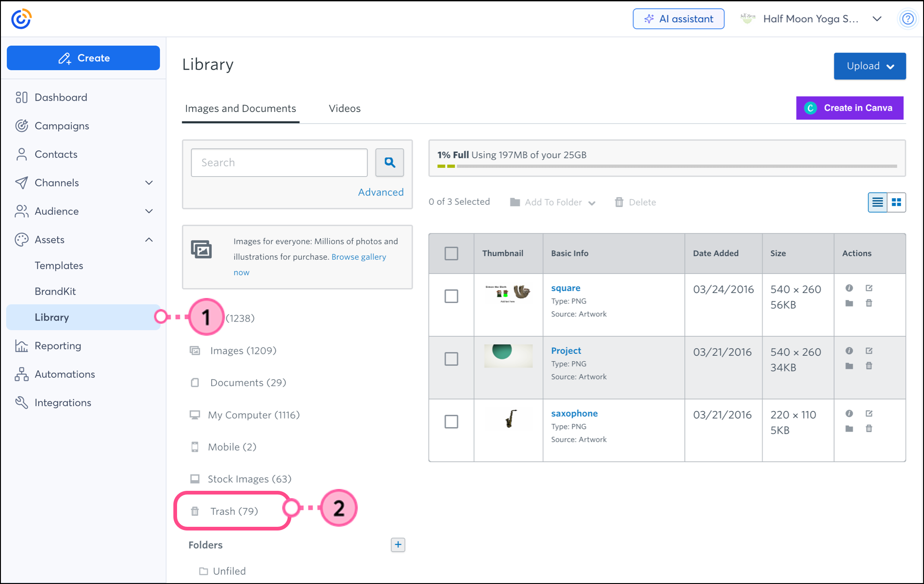
Task: Open the Upload dropdown
Action: 870,66
